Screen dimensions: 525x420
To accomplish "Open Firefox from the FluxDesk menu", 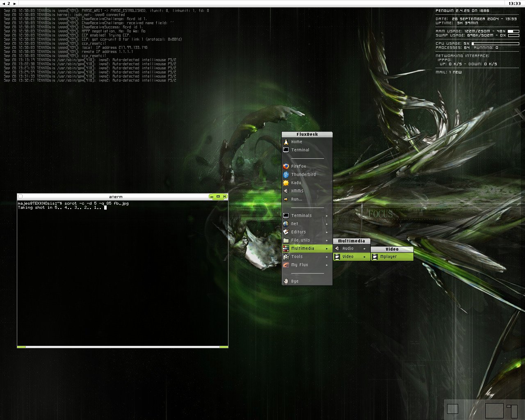I will [299, 167].
